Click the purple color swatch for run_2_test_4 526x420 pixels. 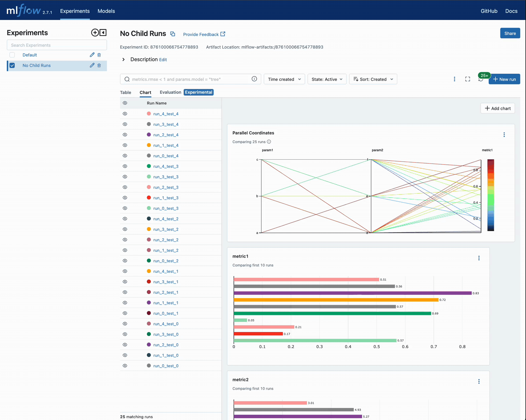coord(149,135)
